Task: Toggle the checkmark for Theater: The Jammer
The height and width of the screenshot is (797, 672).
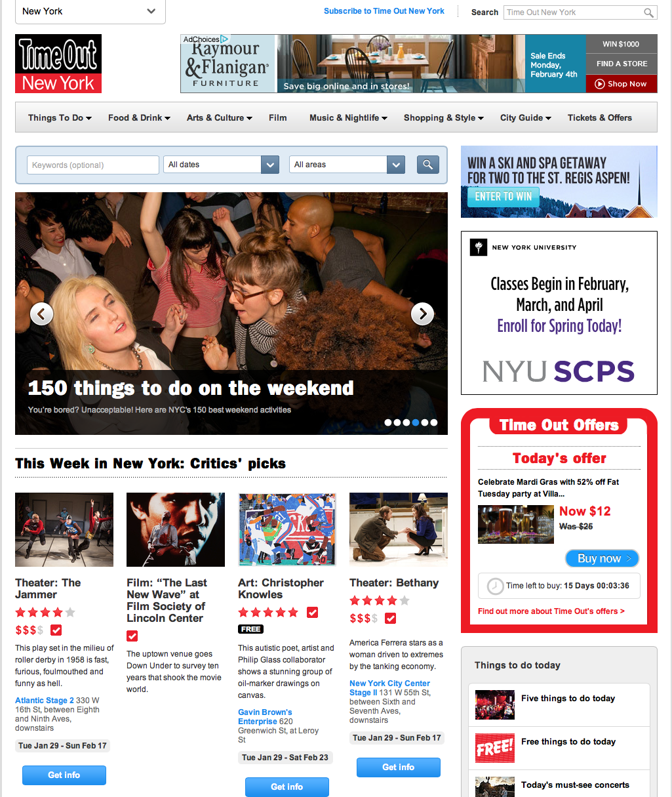Action: pos(56,630)
